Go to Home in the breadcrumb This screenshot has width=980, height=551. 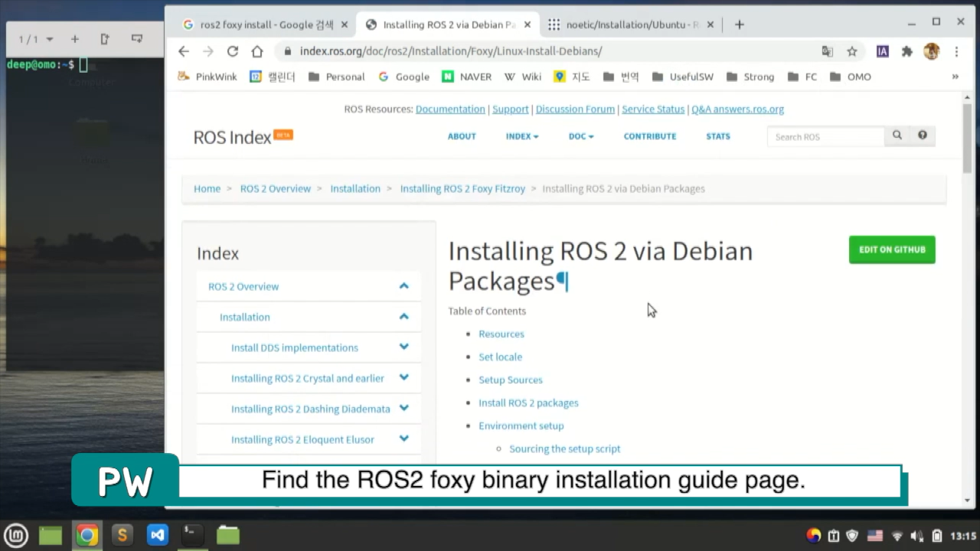[x=207, y=188]
